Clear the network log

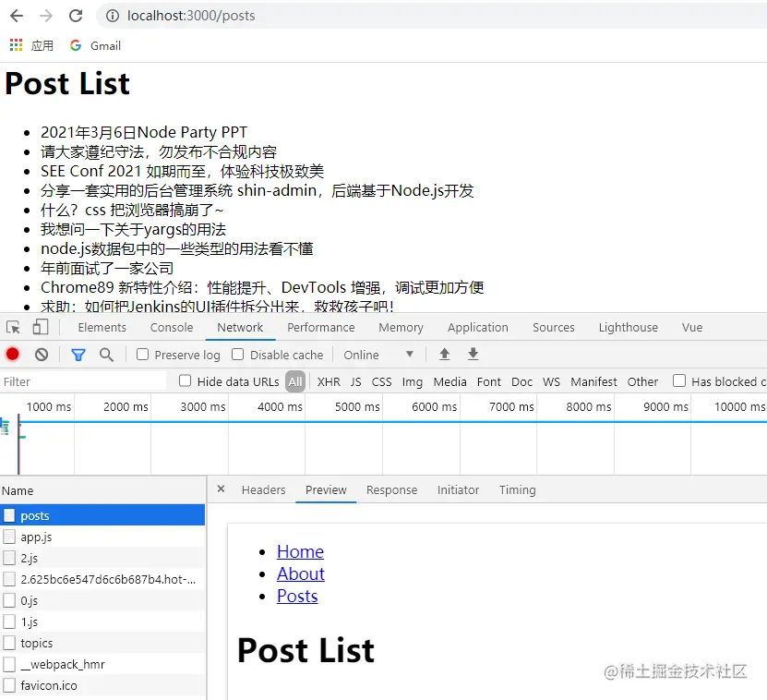pyautogui.click(x=42, y=354)
